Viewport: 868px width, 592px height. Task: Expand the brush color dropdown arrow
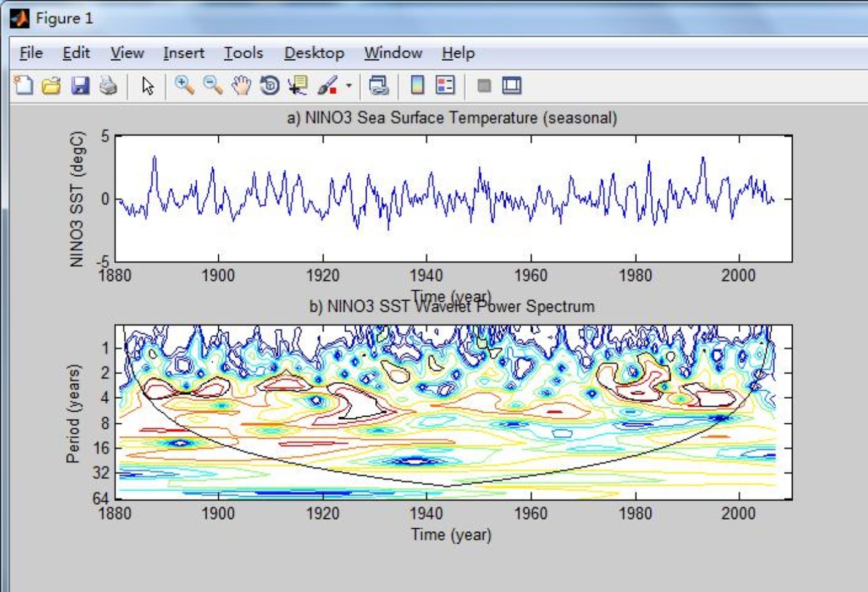(x=349, y=85)
